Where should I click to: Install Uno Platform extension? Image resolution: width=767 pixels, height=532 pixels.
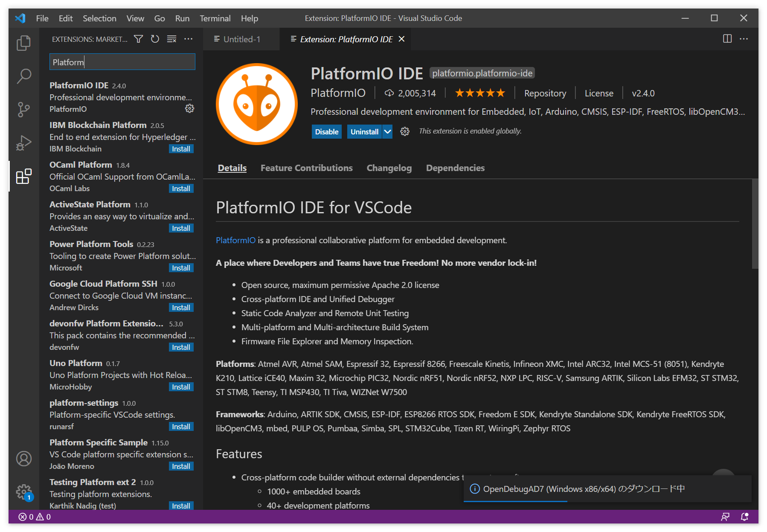181,387
